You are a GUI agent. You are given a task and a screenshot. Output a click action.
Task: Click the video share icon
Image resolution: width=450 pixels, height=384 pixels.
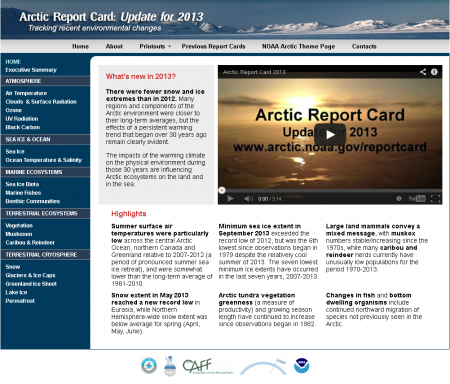(x=423, y=72)
